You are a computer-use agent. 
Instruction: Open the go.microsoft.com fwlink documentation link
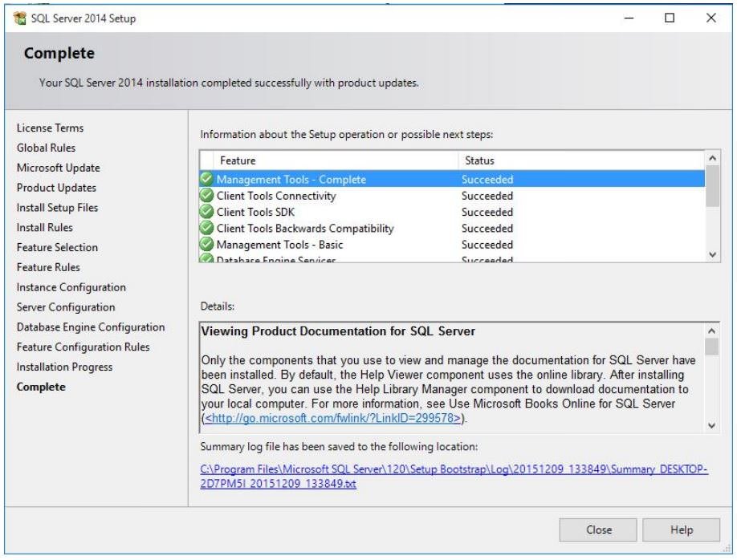[332, 418]
